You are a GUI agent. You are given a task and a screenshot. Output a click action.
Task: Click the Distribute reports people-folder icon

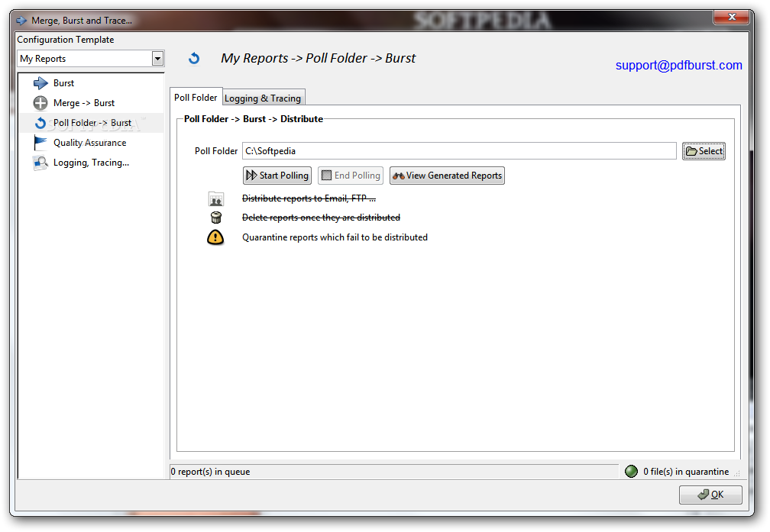pos(215,199)
